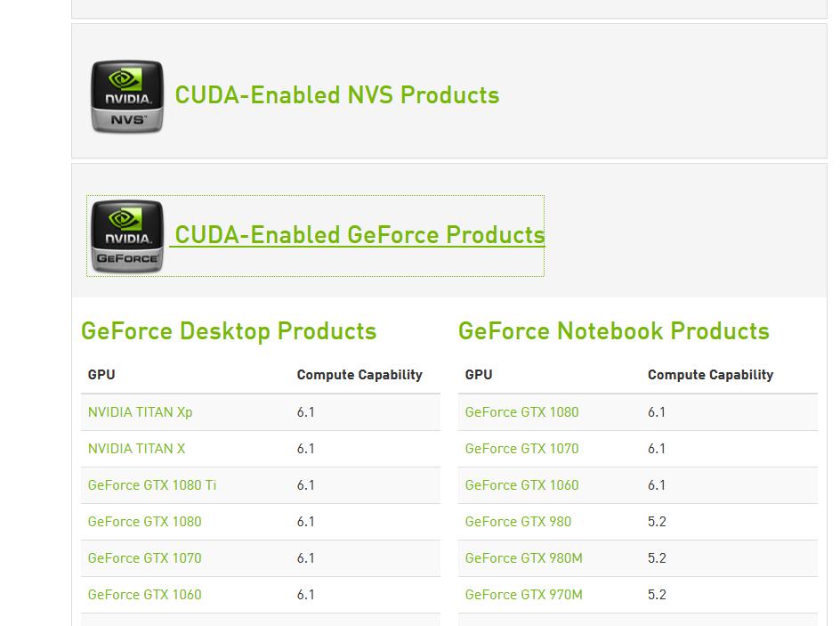
Task: Open notebook GeForce GTX 1060 link
Action: (x=521, y=485)
